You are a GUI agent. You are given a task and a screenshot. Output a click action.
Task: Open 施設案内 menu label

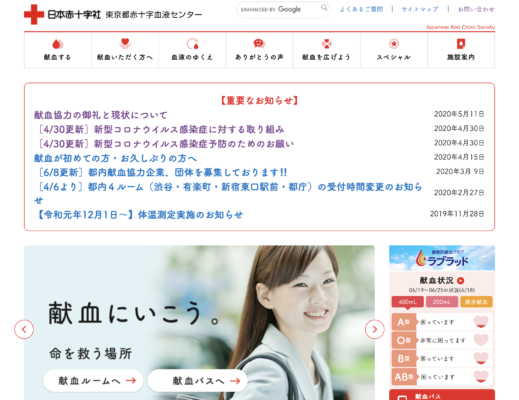click(461, 57)
